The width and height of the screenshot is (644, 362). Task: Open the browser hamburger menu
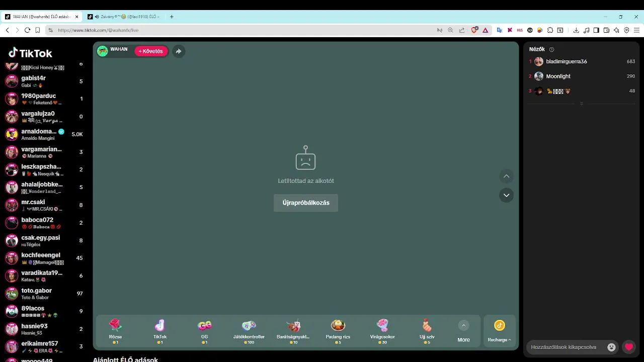(x=636, y=30)
